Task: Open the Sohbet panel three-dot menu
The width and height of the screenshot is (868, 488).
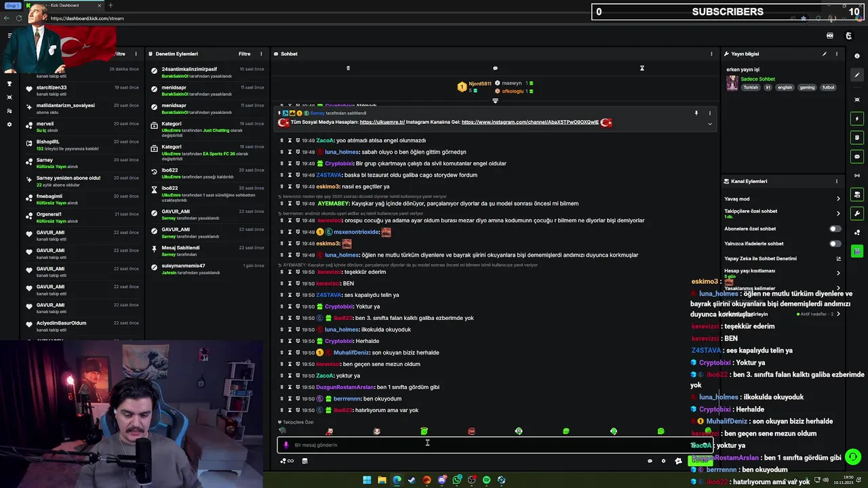Action: coord(711,54)
